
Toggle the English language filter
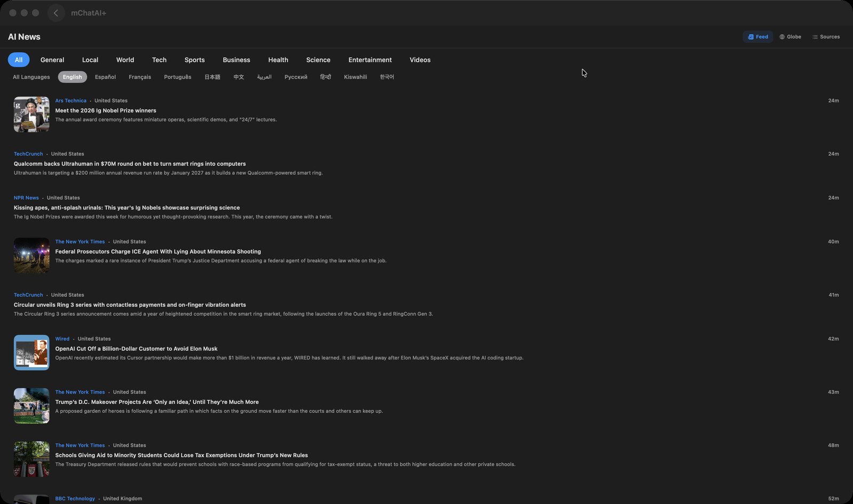(73, 77)
